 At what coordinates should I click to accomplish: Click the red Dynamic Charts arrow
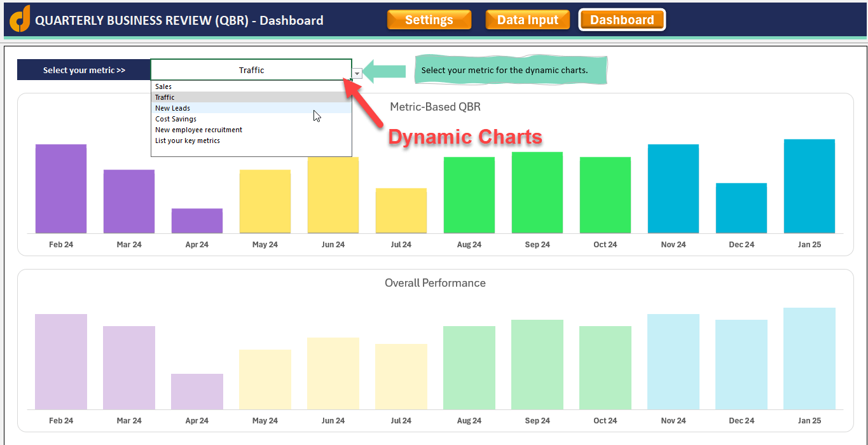[363, 101]
